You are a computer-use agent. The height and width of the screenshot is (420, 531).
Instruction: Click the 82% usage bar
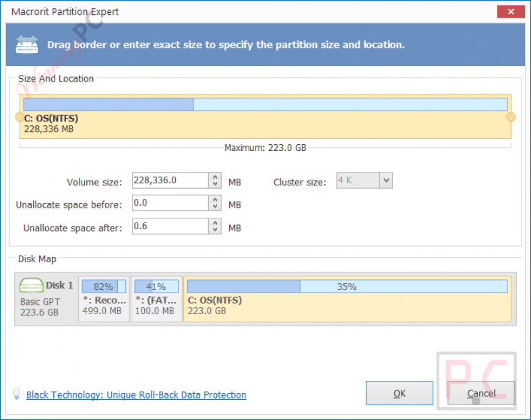pos(104,287)
